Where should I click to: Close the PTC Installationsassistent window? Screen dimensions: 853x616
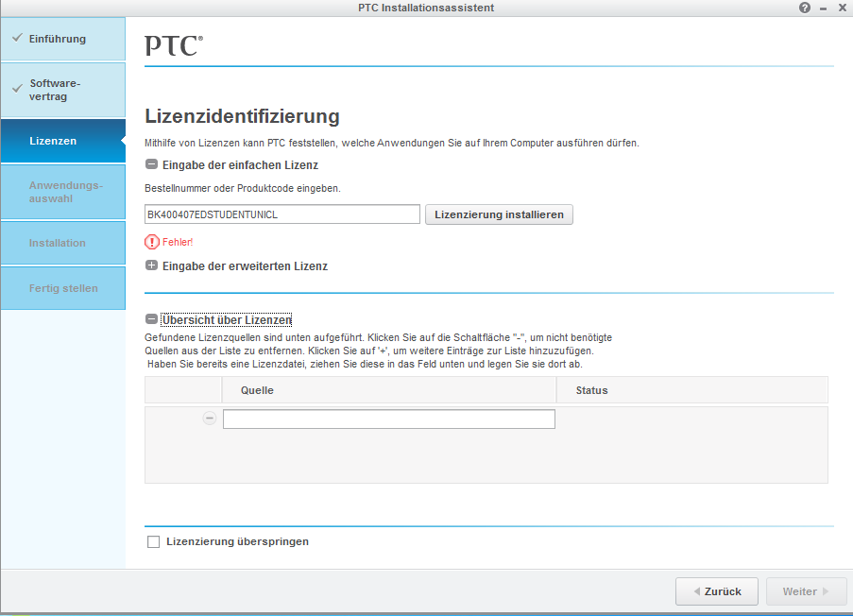[x=842, y=8]
